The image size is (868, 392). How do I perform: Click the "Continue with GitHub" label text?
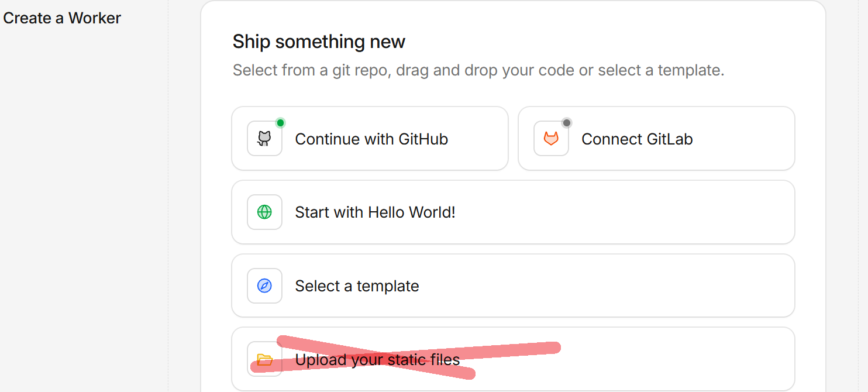[371, 139]
